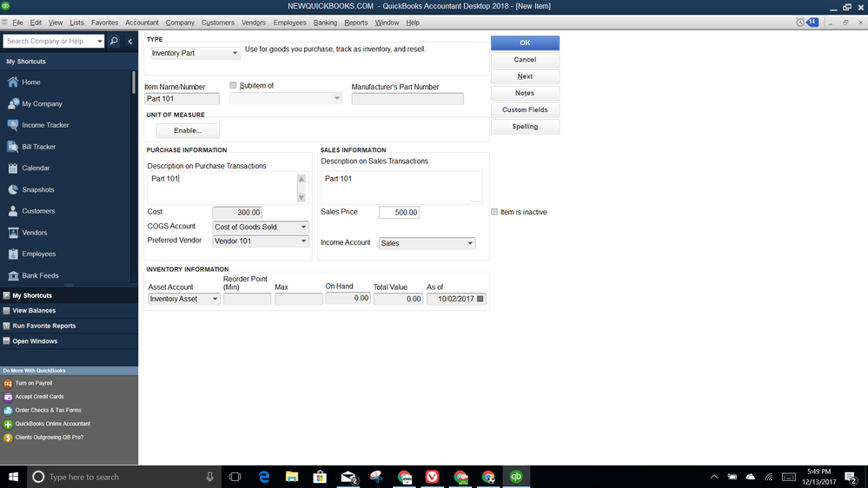Click the Spelling button
This screenshot has height=488, width=868.
pos(525,127)
